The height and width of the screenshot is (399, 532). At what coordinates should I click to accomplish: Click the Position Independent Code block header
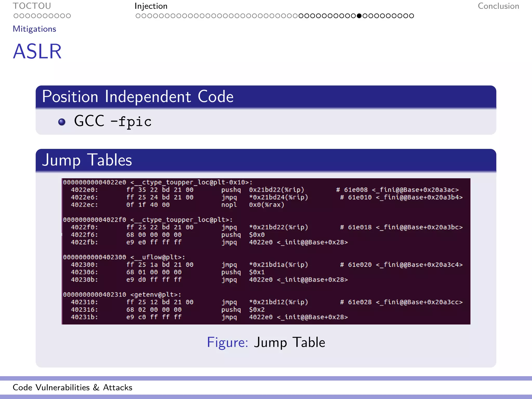pyautogui.click(x=266, y=97)
